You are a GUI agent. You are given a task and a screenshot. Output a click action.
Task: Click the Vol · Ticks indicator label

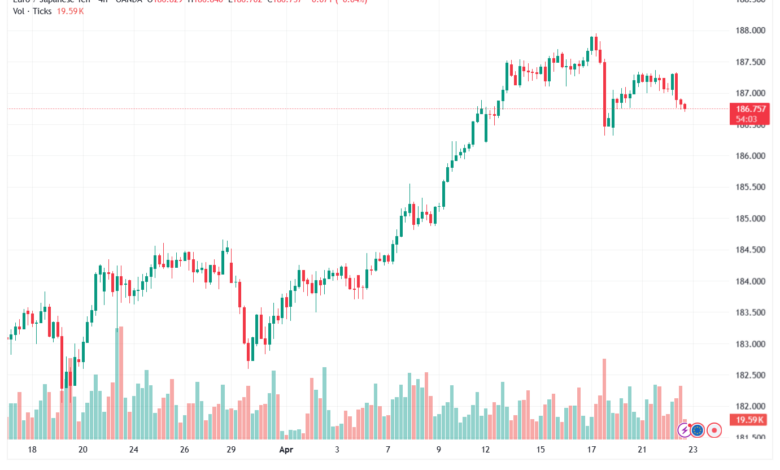32,11
